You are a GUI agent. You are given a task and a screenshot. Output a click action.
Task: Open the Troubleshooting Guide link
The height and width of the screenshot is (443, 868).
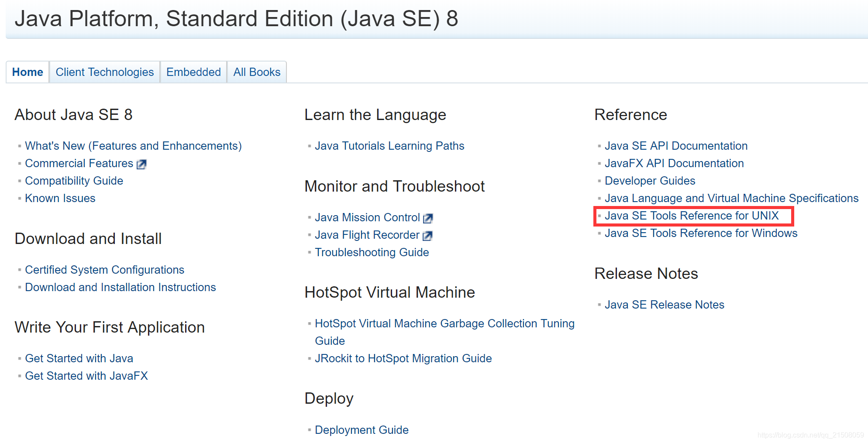372,252
